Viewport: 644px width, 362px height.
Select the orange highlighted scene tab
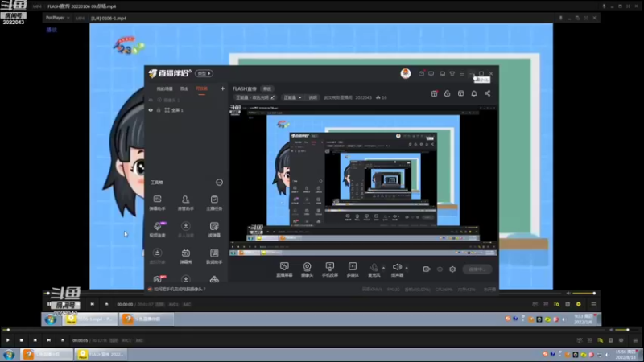coord(202,88)
